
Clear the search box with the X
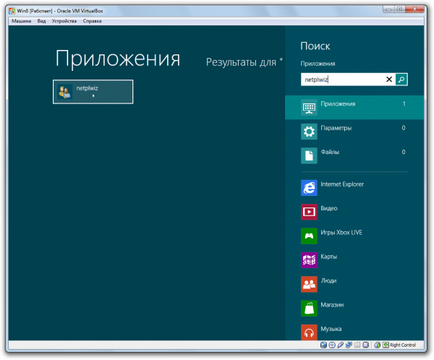coord(389,79)
